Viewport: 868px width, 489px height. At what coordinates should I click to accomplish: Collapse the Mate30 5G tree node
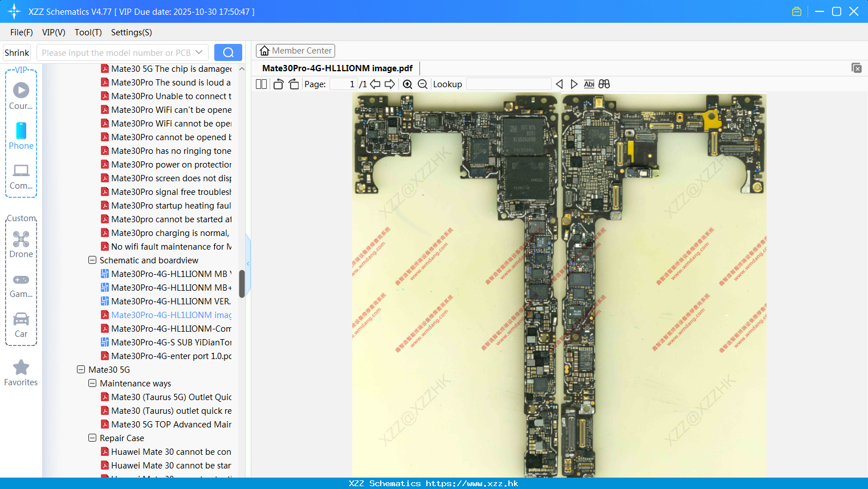(81, 369)
